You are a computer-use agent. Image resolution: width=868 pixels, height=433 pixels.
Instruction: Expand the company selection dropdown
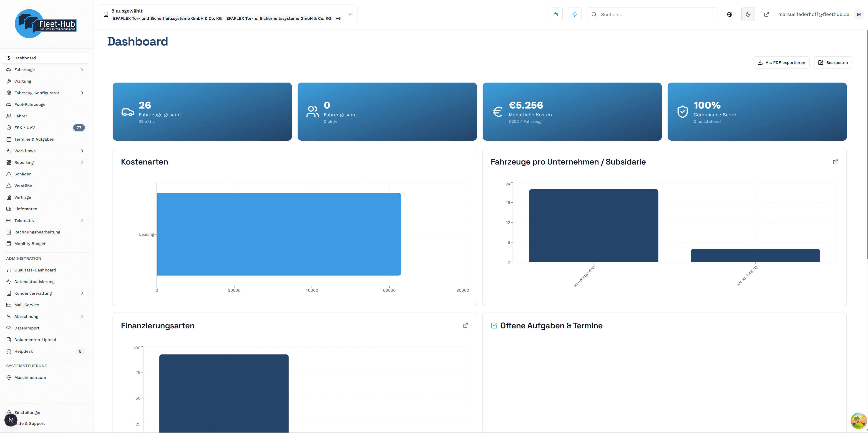pyautogui.click(x=350, y=14)
